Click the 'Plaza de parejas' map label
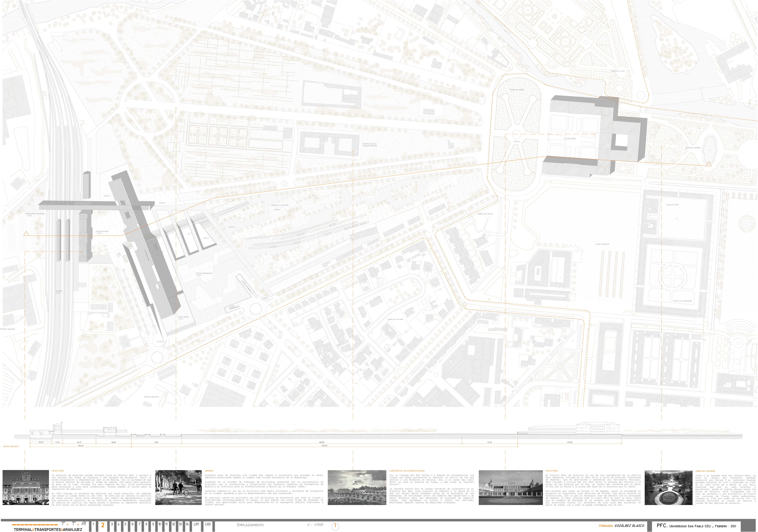Viewport: 758px width, 532px height. tap(602, 244)
